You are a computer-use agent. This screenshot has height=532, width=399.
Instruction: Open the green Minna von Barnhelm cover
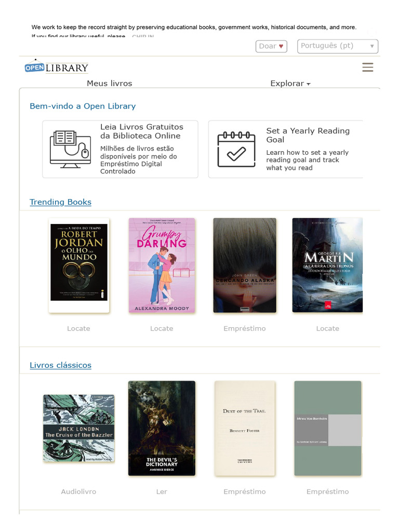328,428
